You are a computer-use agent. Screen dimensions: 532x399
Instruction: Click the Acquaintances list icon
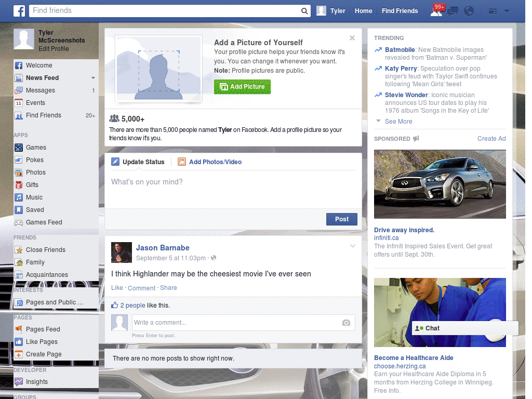click(x=19, y=275)
